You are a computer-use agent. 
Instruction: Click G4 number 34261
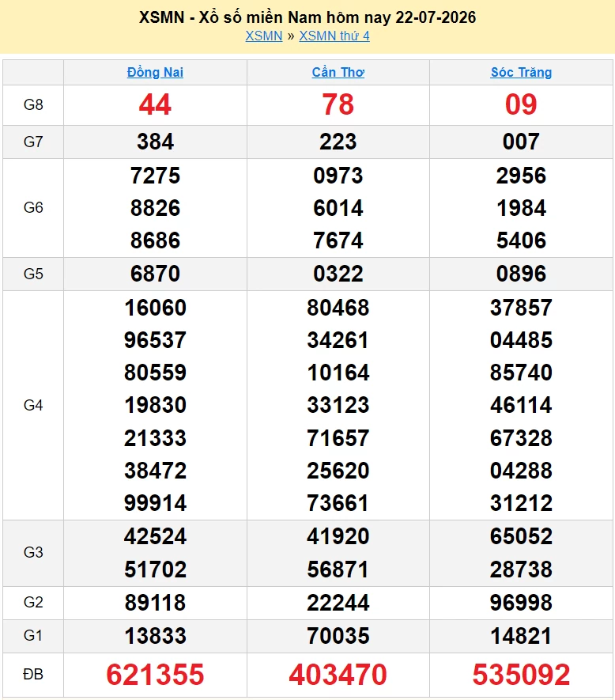coord(338,340)
